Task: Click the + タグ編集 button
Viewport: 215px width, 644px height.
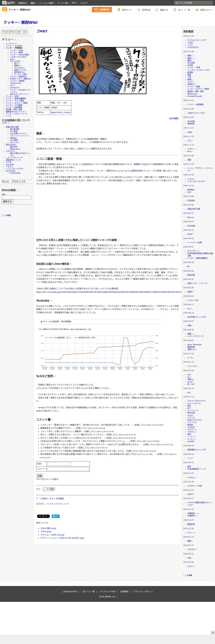Action: [x=49, y=489]
